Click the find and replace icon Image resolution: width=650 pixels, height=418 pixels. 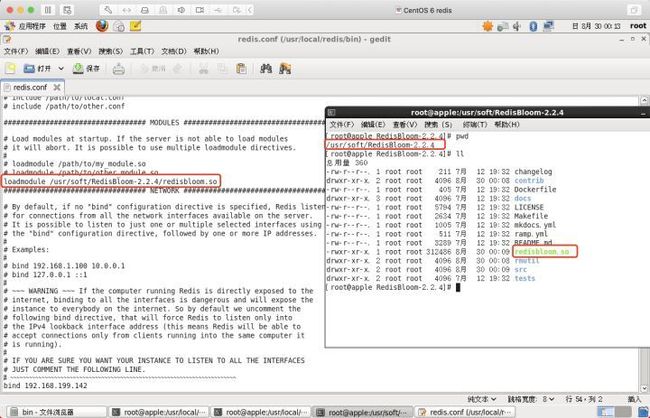click(x=285, y=68)
